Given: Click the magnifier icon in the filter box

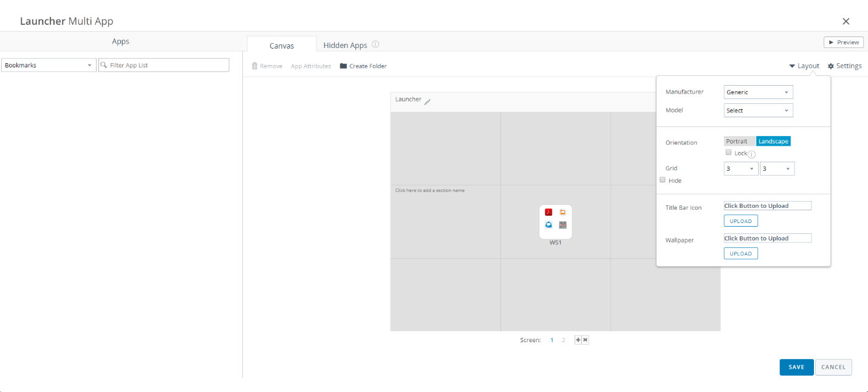Looking at the screenshot, I should tap(104, 65).
